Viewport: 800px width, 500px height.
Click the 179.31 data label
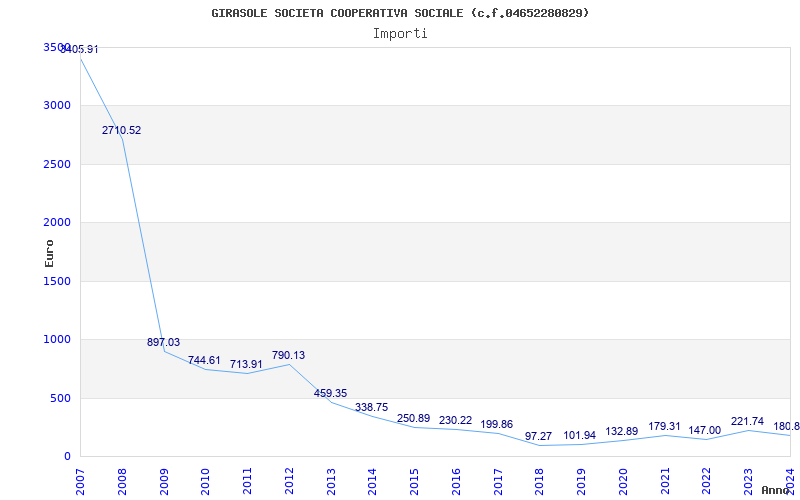tap(664, 427)
